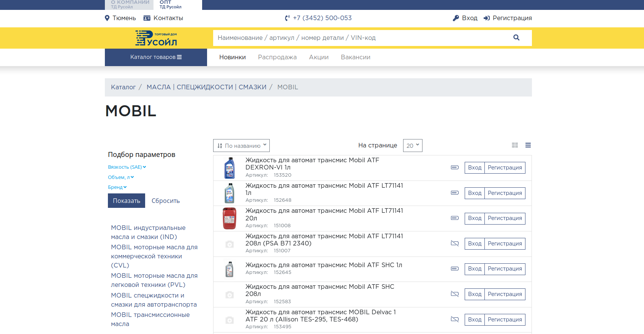The image size is (644, 334).
Task: Open the Русойл logo home link
Action: click(156, 38)
